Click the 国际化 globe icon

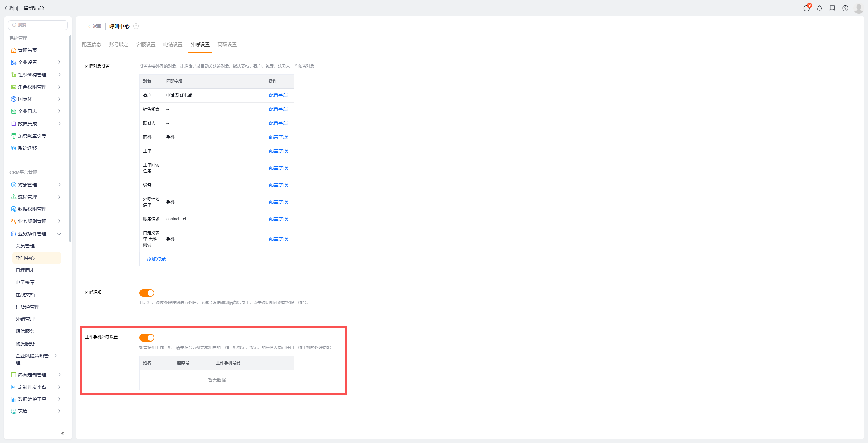point(14,99)
